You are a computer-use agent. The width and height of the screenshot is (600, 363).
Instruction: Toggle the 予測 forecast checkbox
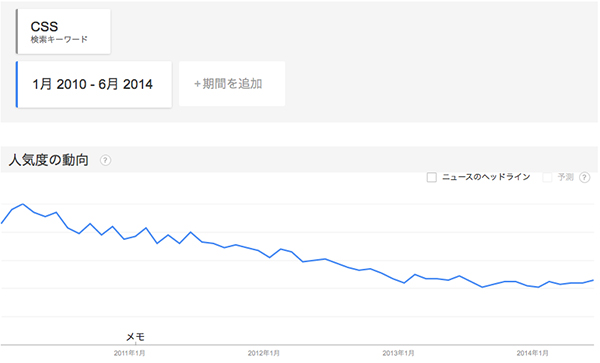[547, 177]
